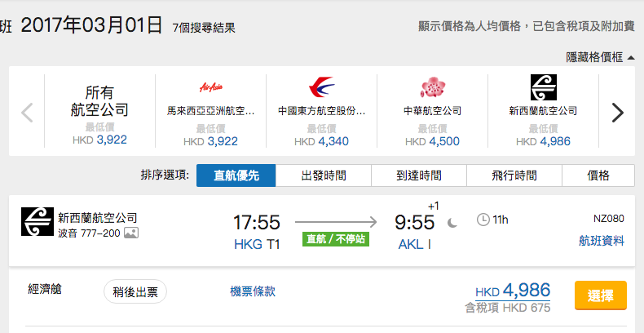644x333 pixels.
Task: Click the clock icon beside 11h duration
Action: pos(483,220)
